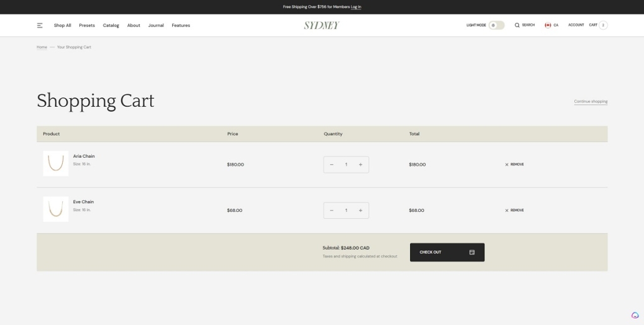
Task: Remove the Aria Chain from cart
Action: click(x=514, y=165)
